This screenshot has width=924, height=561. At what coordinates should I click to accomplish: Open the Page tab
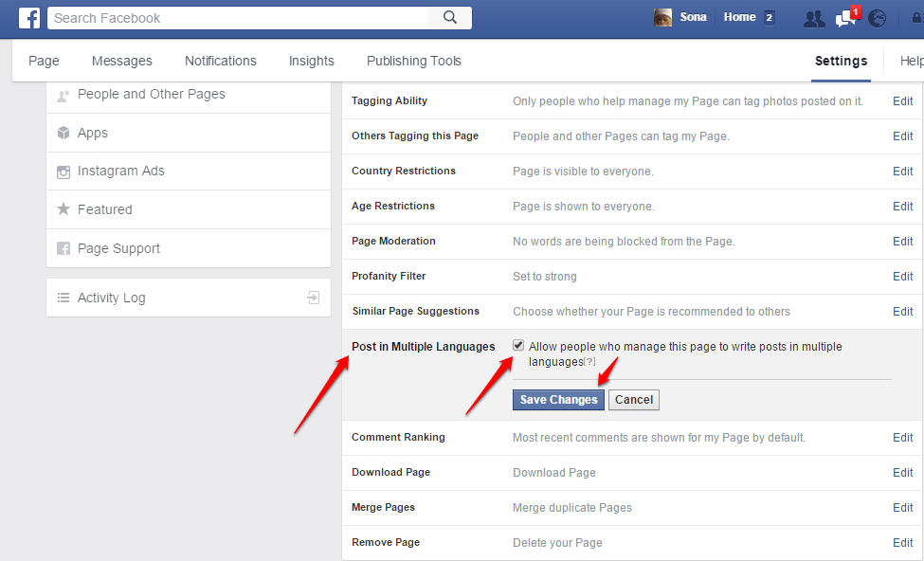pos(44,61)
